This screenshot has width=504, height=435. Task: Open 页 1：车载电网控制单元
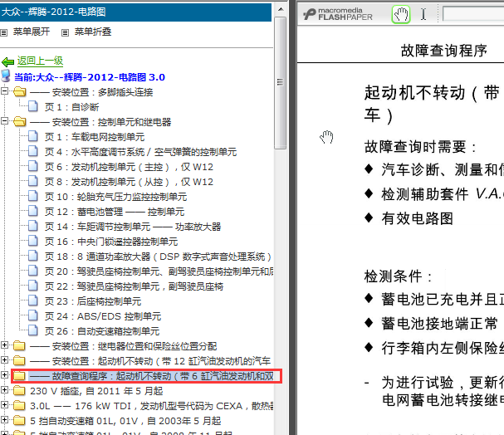(x=95, y=137)
